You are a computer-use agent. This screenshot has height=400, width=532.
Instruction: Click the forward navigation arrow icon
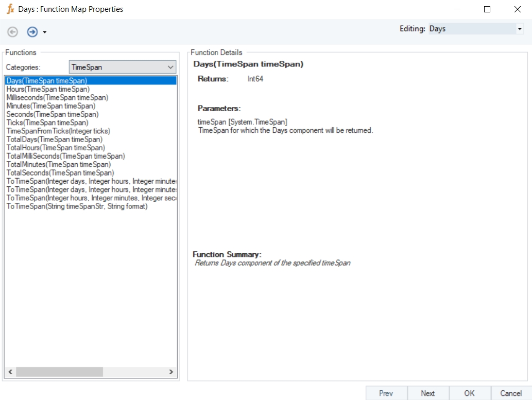pyautogui.click(x=32, y=32)
